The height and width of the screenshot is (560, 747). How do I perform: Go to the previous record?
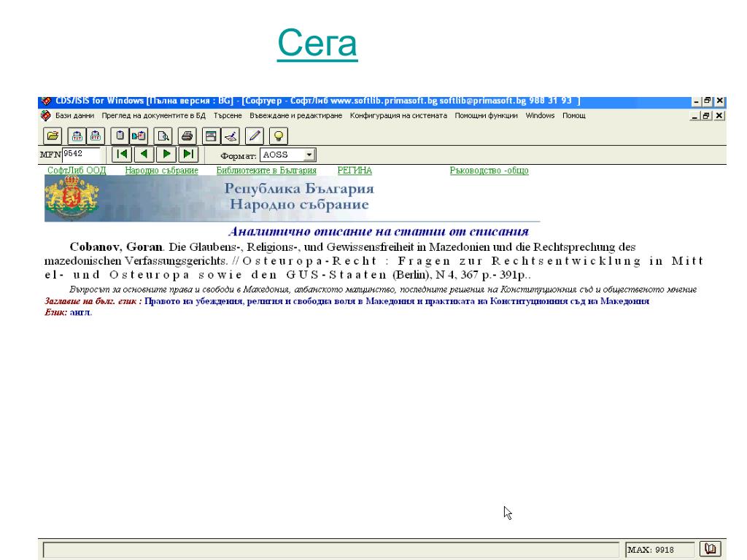(144, 155)
